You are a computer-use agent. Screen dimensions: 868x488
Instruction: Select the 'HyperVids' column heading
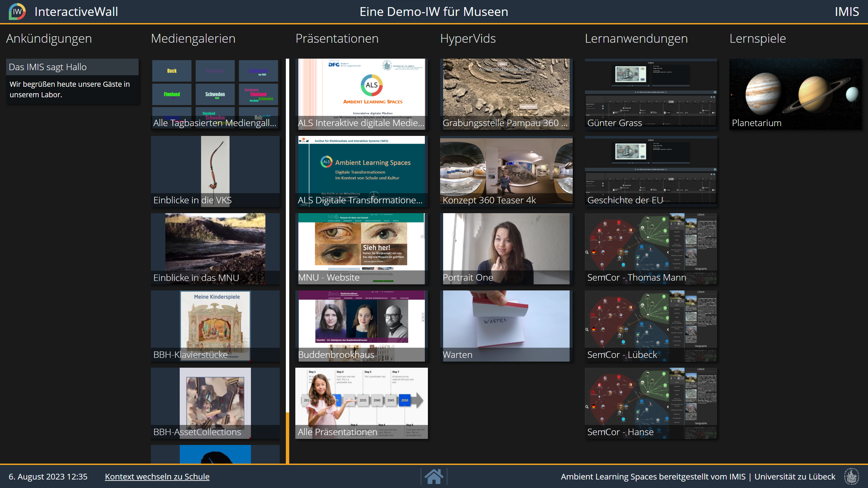[468, 39]
